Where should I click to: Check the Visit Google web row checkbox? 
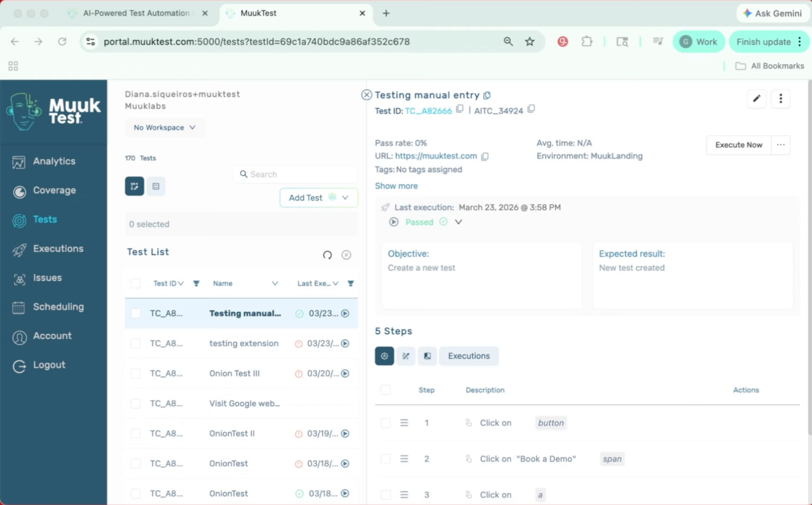[x=135, y=404]
